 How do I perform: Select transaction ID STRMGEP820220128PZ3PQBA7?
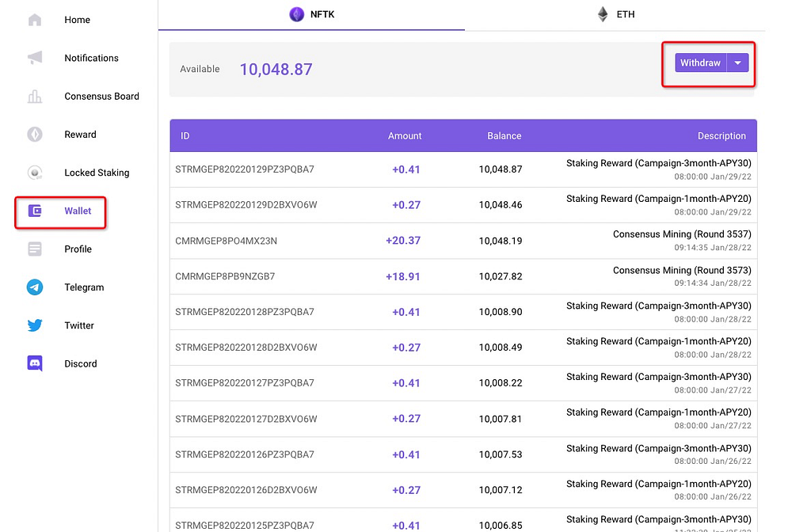pos(245,312)
